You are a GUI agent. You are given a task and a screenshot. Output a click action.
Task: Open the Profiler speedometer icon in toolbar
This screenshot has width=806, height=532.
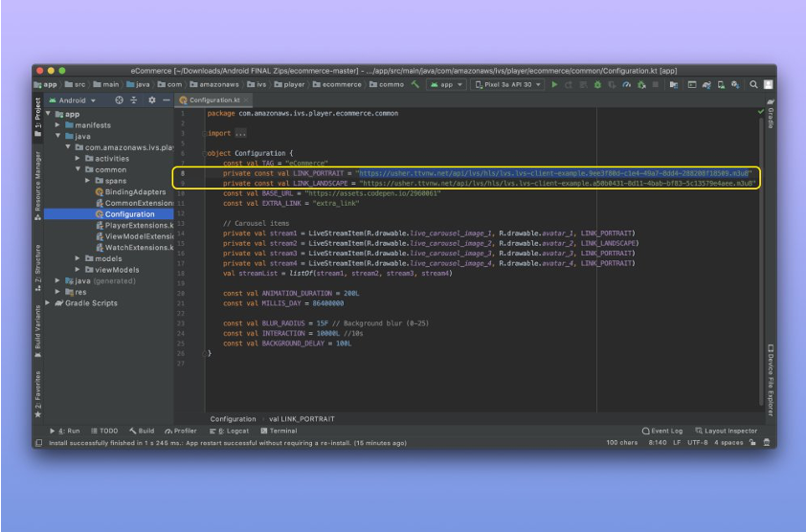point(627,84)
